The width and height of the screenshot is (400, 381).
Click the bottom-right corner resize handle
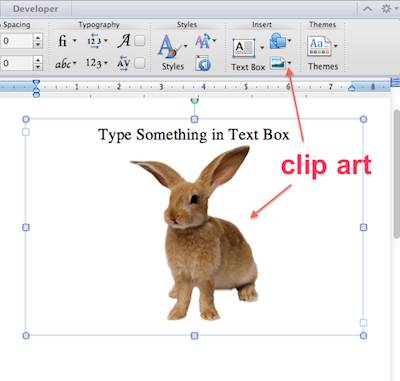click(364, 336)
